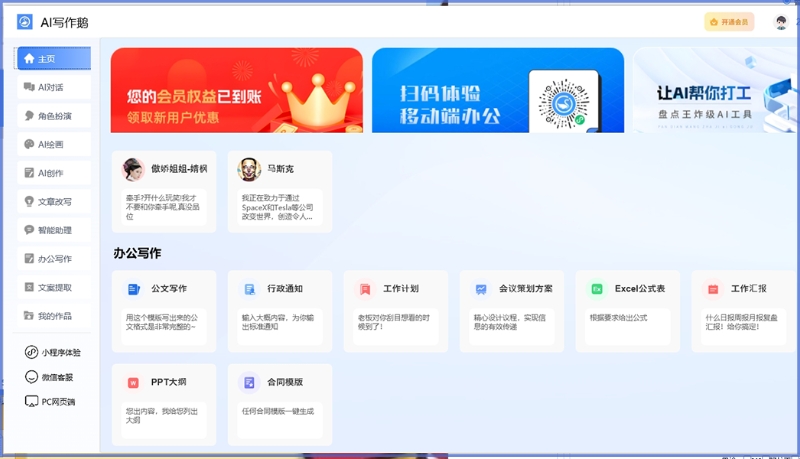The height and width of the screenshot is (459, 800).
Task: Click the speech icon beside 智能助理
Action: [x=29, y=230]
